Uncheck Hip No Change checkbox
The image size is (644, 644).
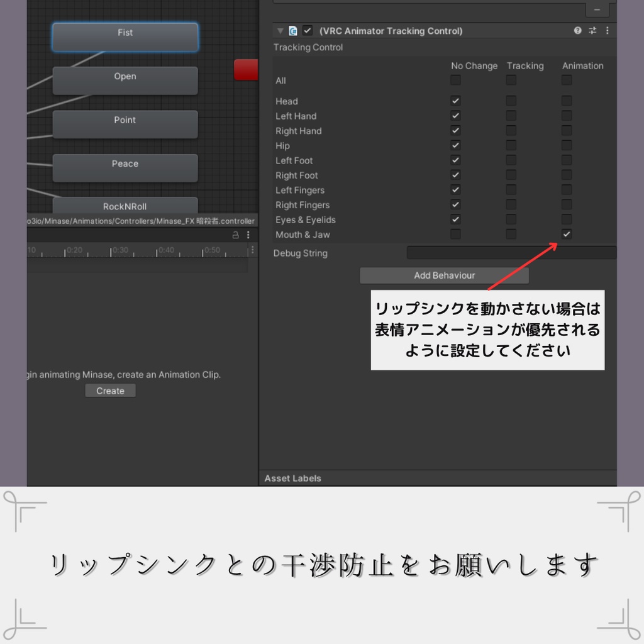coord(455,145)
